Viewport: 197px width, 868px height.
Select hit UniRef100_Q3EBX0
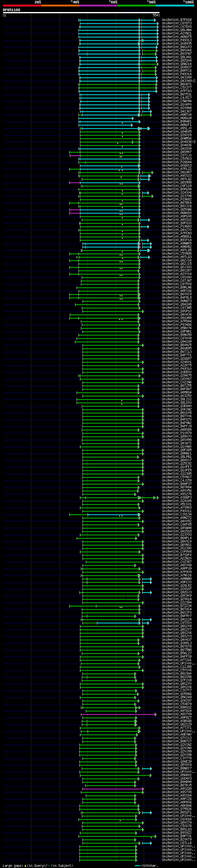tap(177, 372)
